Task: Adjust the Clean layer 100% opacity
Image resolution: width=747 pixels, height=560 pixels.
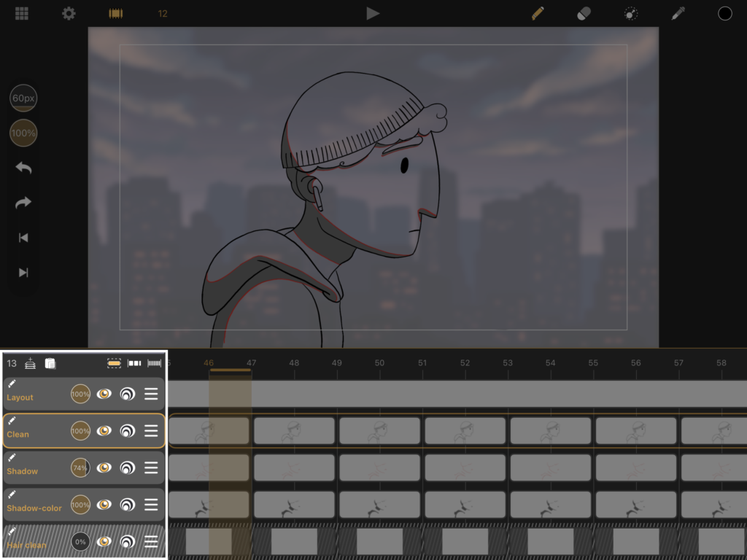Action: (x=80, y=431)
